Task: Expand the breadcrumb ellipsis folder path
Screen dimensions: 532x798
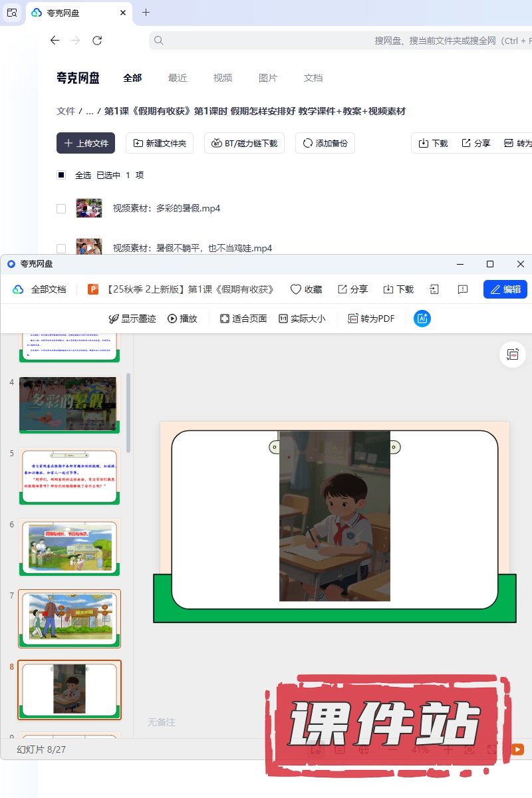Action: point(89,111)
